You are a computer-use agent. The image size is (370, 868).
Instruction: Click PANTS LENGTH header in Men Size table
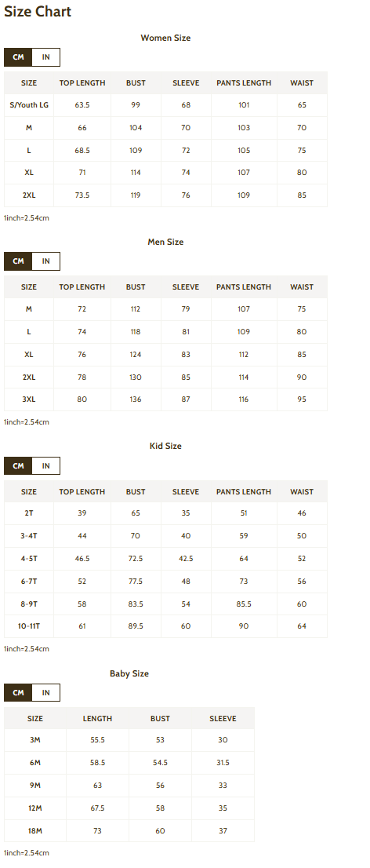[244, 286]
